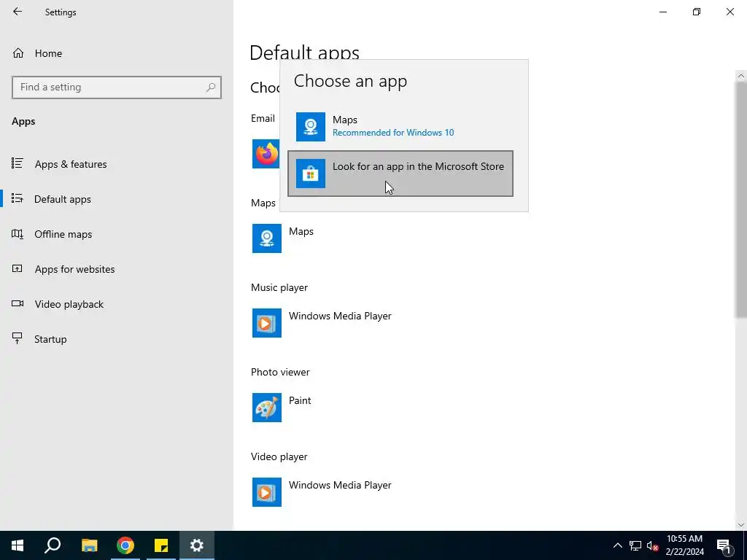This screenshot has width=747, height=560.
Task: Click the Microsoft Store bag icon
Action: coord(311,174)
